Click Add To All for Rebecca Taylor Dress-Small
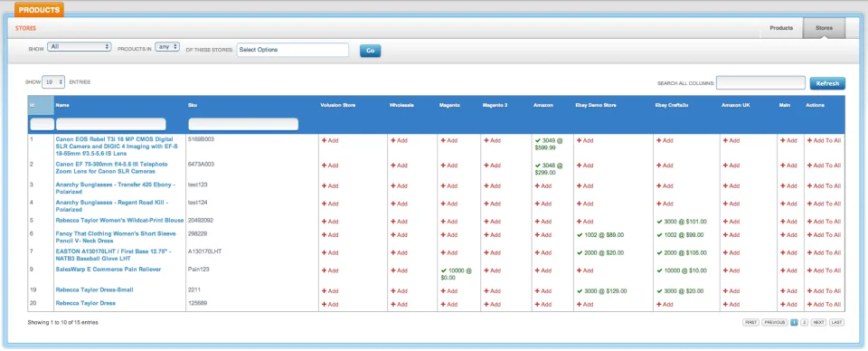The width and height of the screenshot is (868, 351). tap(824, 291)
